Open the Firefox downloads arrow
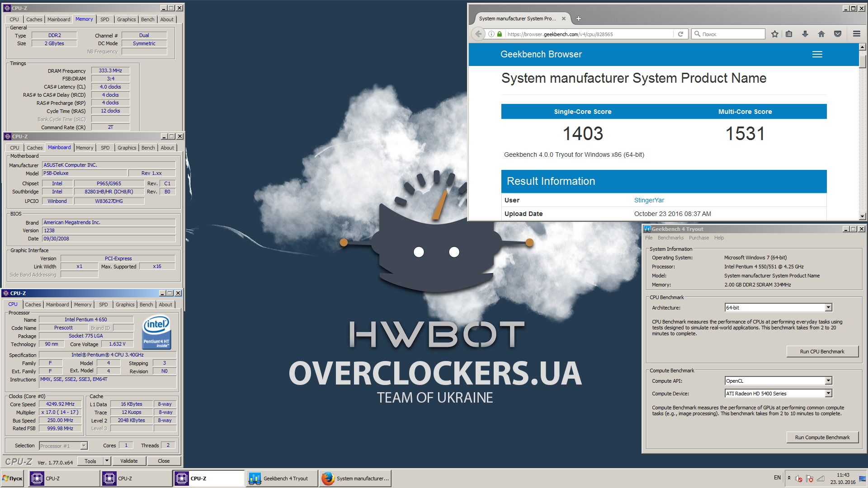 pos(805,34)
